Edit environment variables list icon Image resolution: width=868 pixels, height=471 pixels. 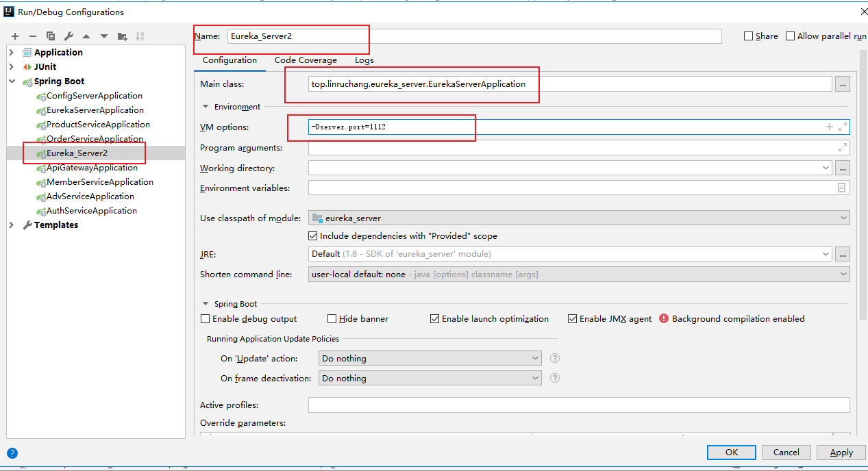(841, 188)
